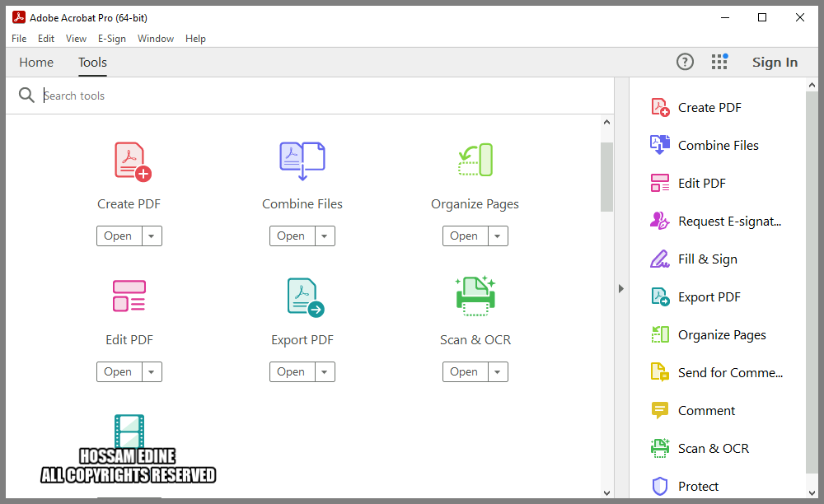Focus the Search tools input field
The width and height of the screenshot is (824, 504).
(x=325, y=96)
